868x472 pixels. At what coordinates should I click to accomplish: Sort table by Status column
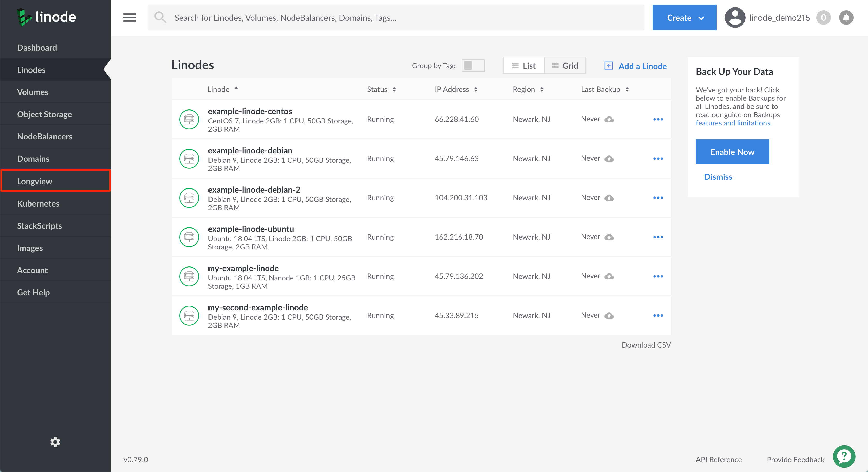coord(382,89)
